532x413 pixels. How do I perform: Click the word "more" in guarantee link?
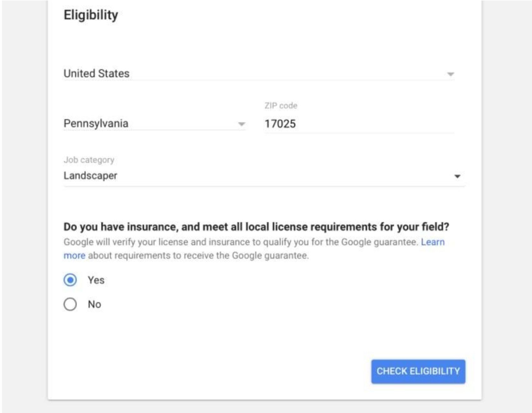coord(75,255)
